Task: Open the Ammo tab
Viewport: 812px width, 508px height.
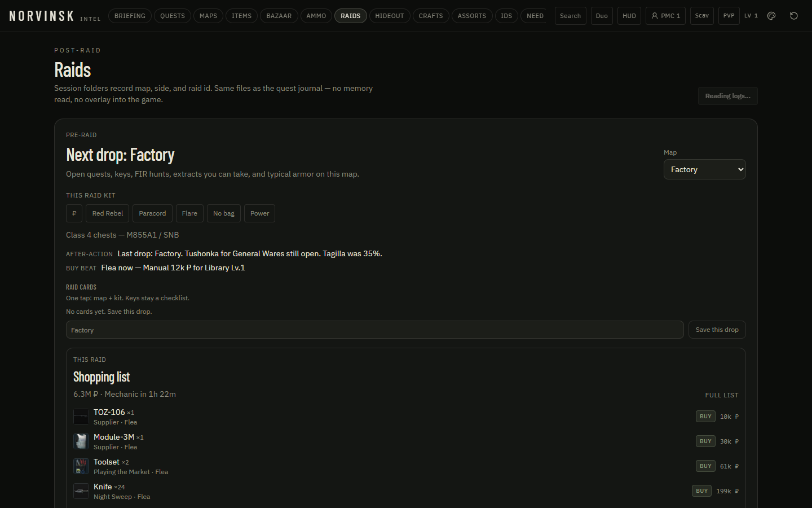Action: pyautogui.click(x=316, y=16)
